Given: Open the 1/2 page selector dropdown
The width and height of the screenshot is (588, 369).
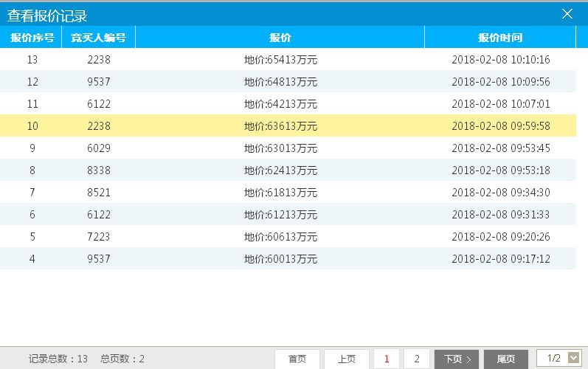Looking at the screenshot, I should coord(573,359).
